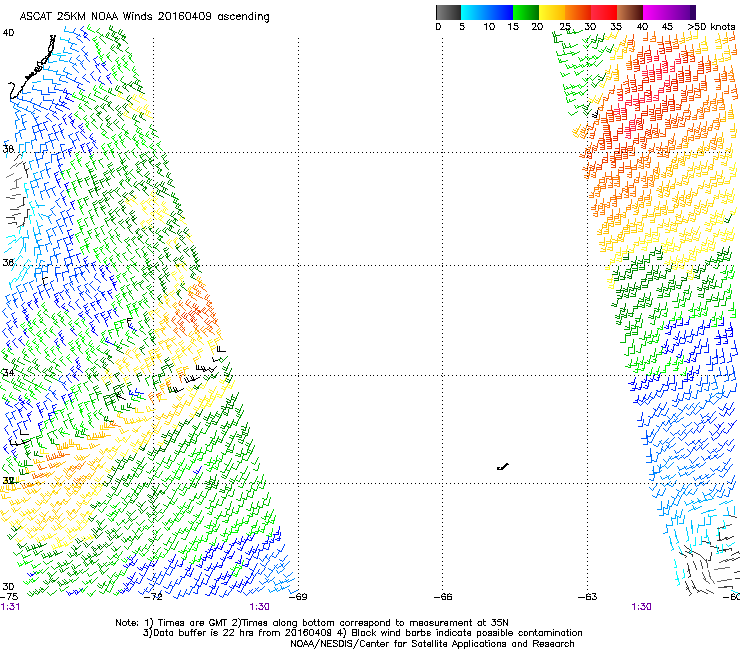This screenshot has height=650, width=740.
Task: Pick the green 15-20 knot legend swatch
Action: [526, 12]
